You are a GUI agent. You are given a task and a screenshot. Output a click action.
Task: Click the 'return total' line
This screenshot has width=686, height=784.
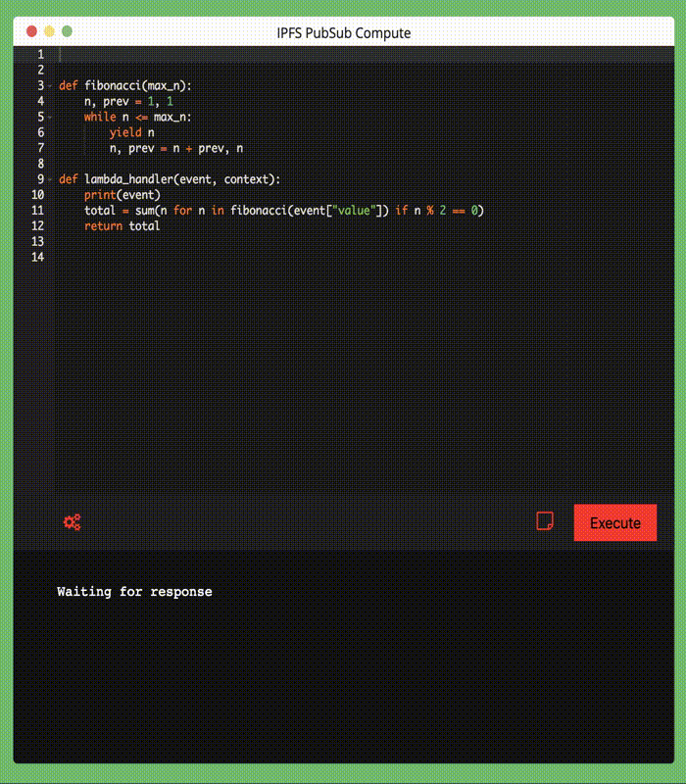(x=122, y=226)
